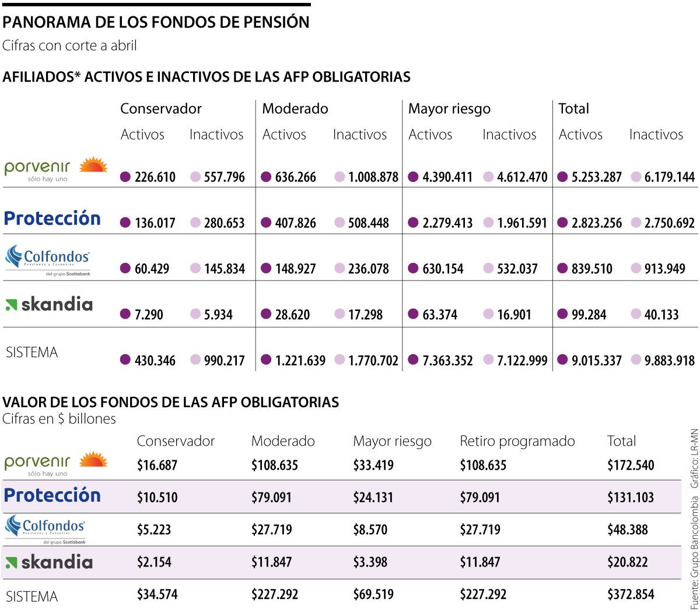The width and height of the screenshot is (700, 612).
Task: Click the Colfondos logo in the afiliados table
Action: 48,259
